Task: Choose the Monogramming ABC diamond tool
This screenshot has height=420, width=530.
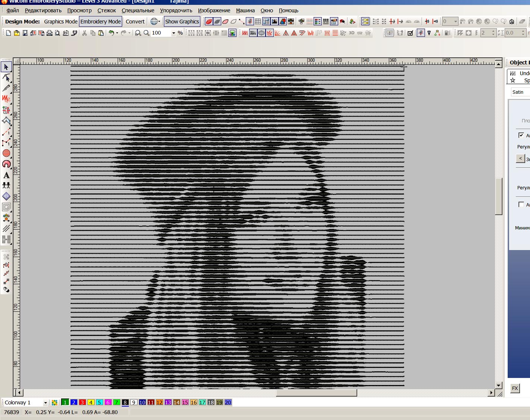Action: [6, 196]
